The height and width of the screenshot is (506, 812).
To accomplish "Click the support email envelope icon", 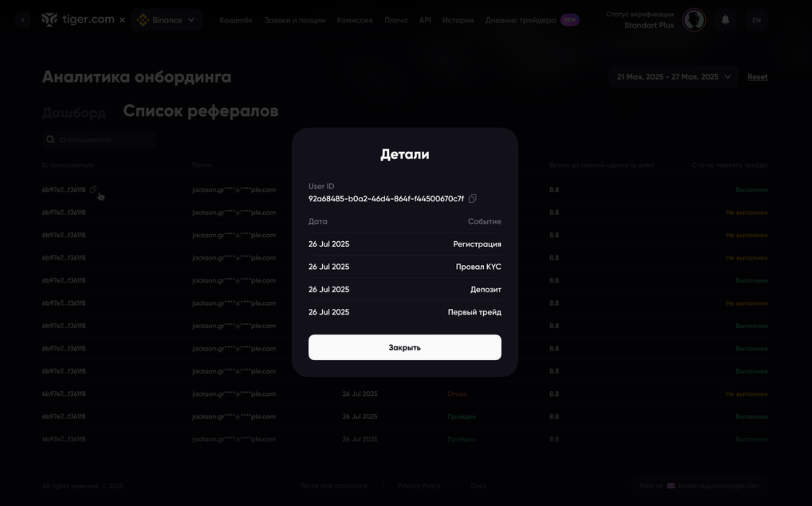I will 671,486.
